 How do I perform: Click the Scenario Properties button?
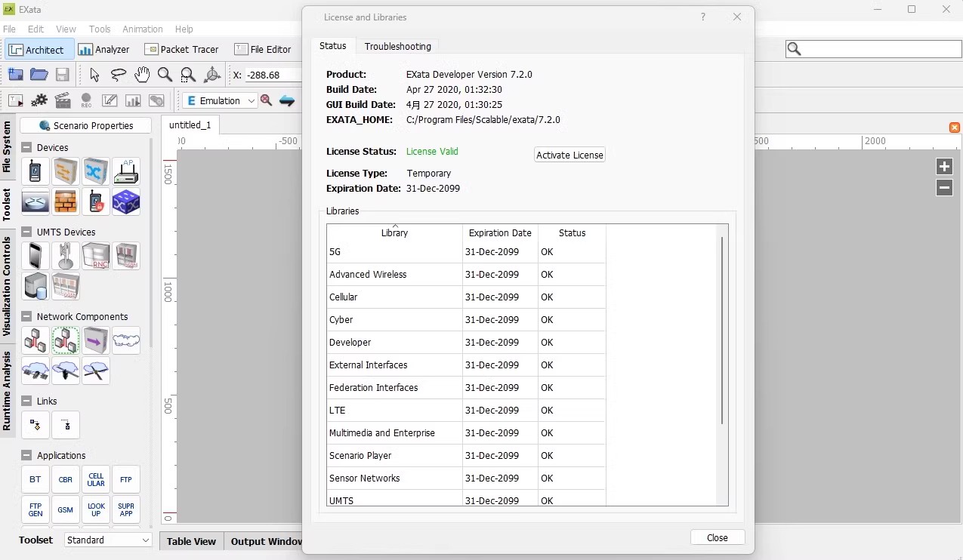(86, 125)
